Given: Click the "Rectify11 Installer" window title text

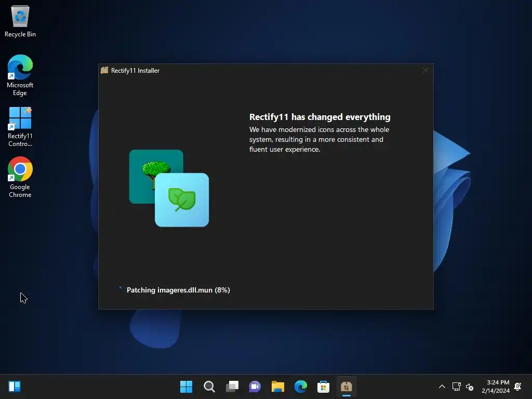Looking at the screenshot, I should tap(135, 71).
